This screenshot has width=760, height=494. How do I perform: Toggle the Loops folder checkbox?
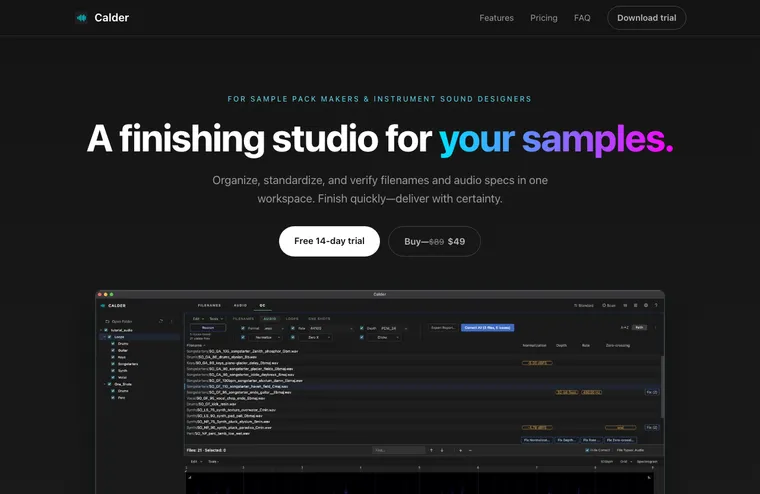coord(110,336)
